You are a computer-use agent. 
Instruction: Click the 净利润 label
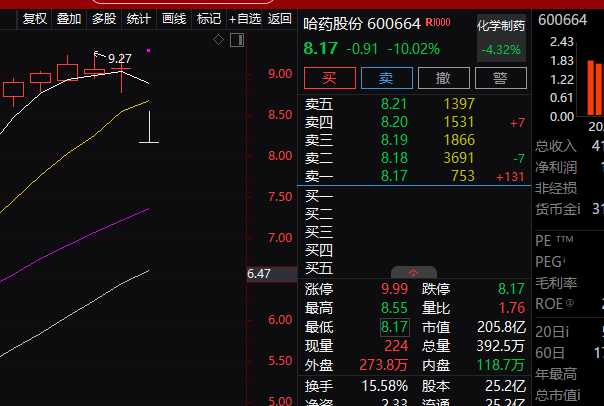click(556, 168)
